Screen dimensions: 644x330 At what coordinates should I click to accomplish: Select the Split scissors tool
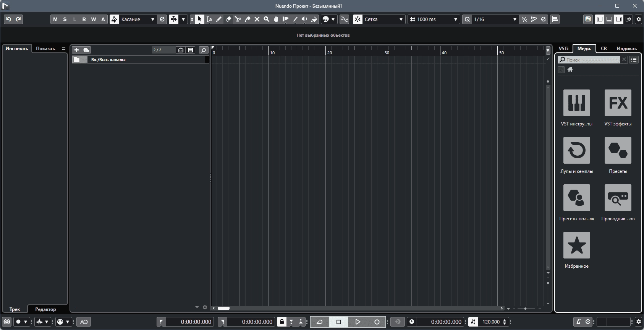(x=238, y=19)
